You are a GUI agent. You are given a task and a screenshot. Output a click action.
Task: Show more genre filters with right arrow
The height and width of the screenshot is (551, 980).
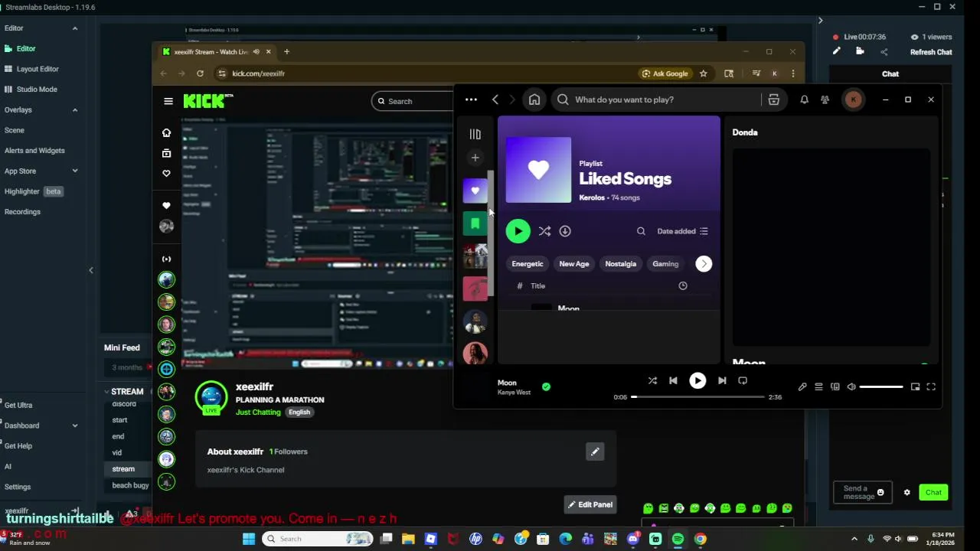[704, 264]
